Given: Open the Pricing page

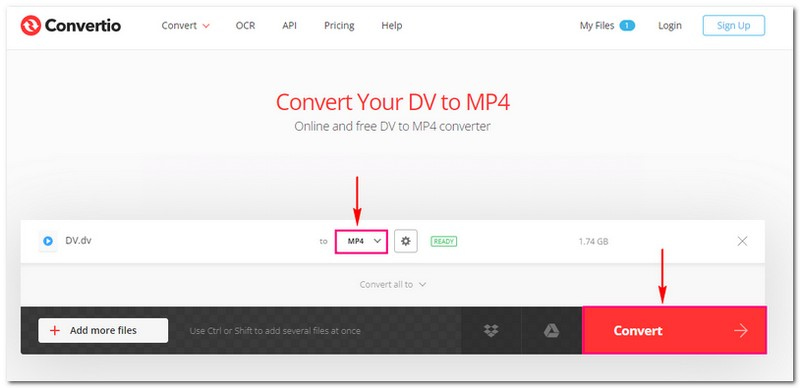Looking at the screenshot, I should point(339,26).
